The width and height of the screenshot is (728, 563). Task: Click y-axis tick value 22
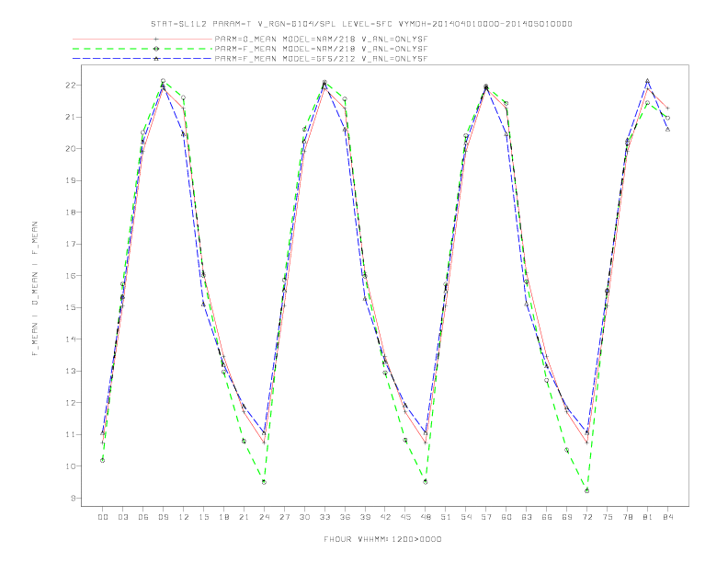point(71,86)
